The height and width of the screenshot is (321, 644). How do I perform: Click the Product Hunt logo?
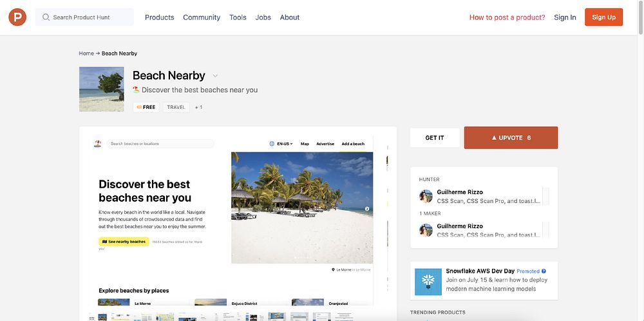17,17
